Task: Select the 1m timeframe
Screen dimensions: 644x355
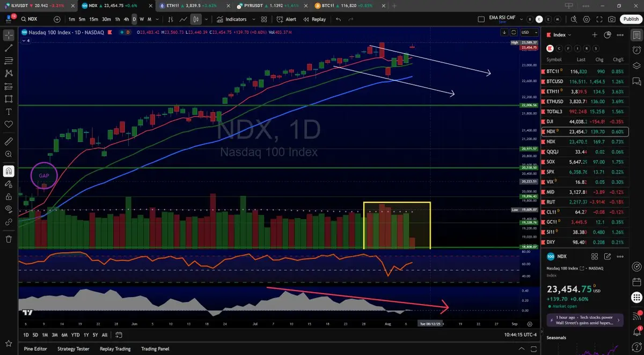Action: click(x=72, y=19)
